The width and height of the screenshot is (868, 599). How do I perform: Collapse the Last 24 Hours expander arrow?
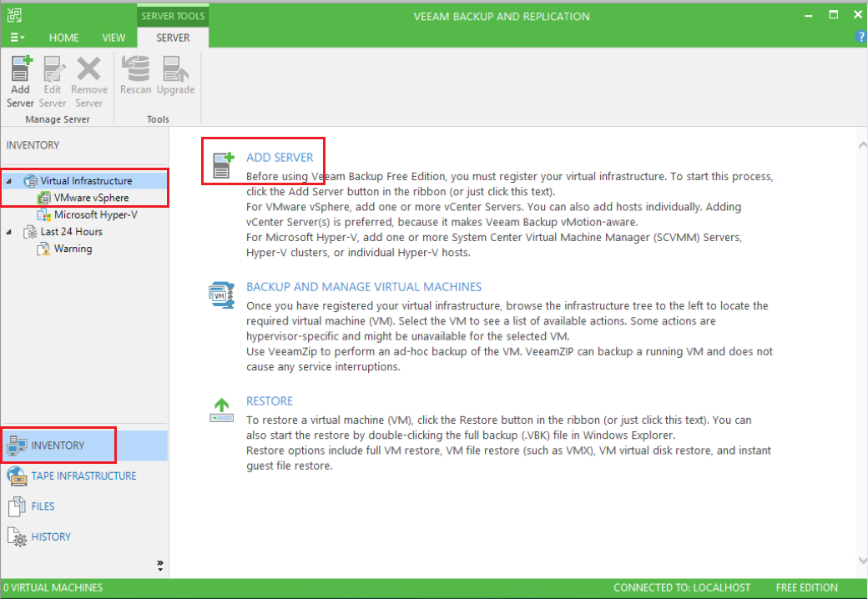pos(9,232)
